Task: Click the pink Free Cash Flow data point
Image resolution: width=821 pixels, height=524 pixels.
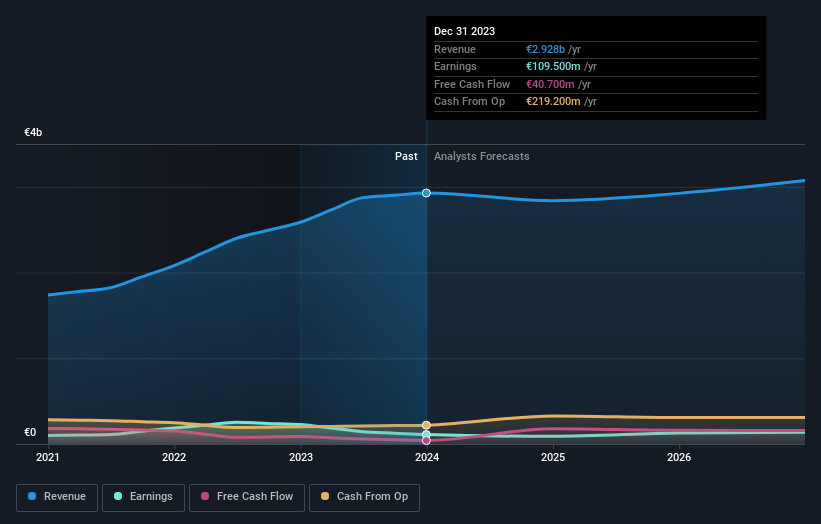Action: (x=426, y=441)
